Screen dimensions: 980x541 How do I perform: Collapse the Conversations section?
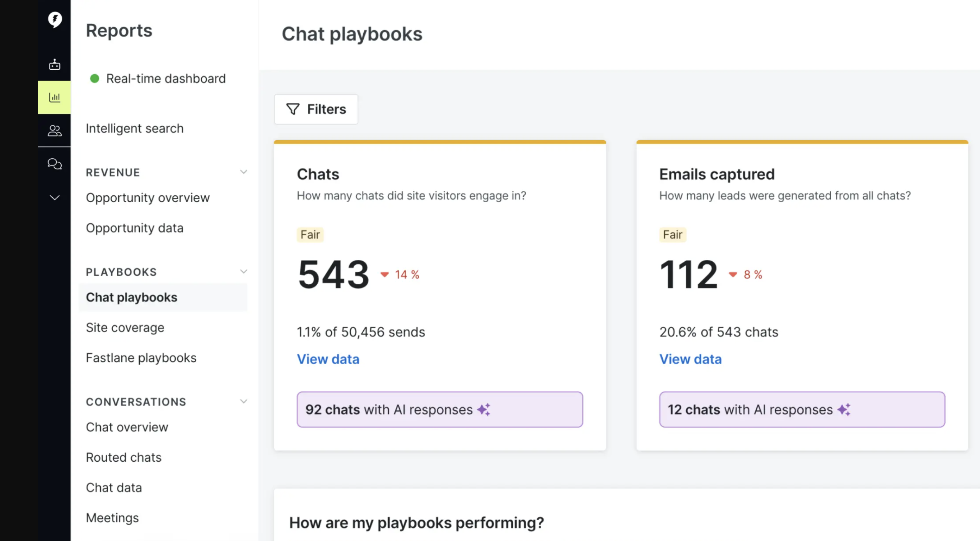[244, 401]
